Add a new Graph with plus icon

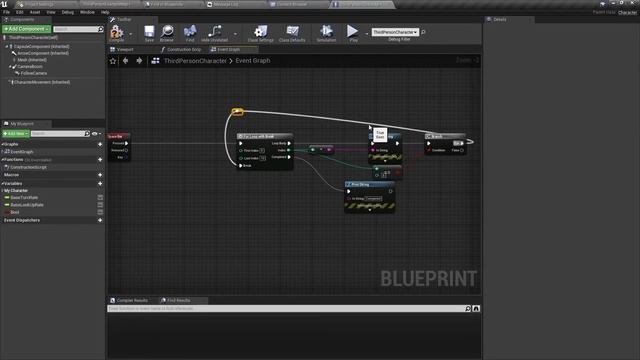[x=100, y=144]
